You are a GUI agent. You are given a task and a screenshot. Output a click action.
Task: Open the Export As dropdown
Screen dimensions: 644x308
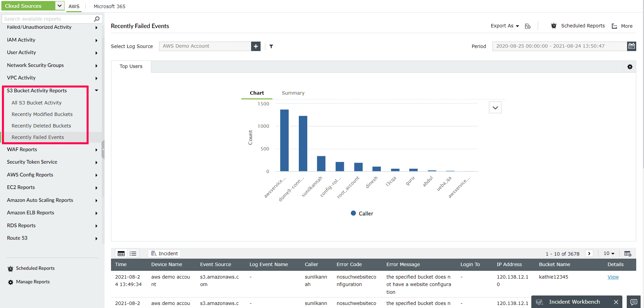(504, 26)
